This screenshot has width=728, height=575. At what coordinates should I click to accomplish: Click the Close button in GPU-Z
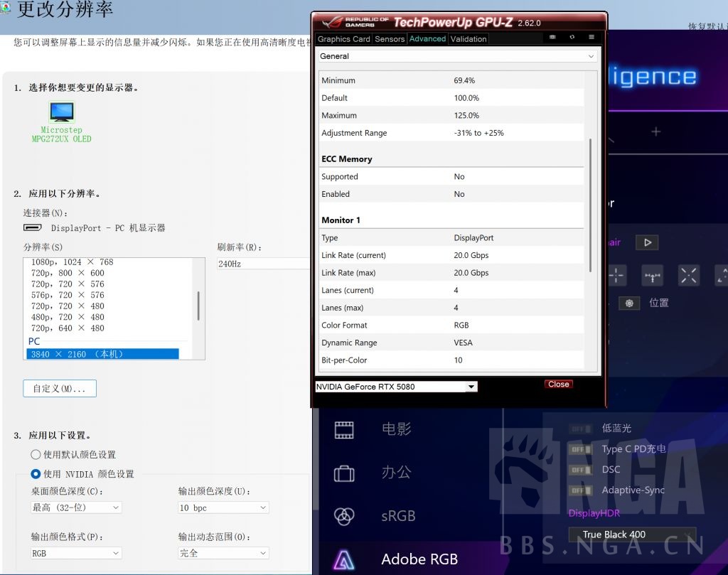[558, 384]
